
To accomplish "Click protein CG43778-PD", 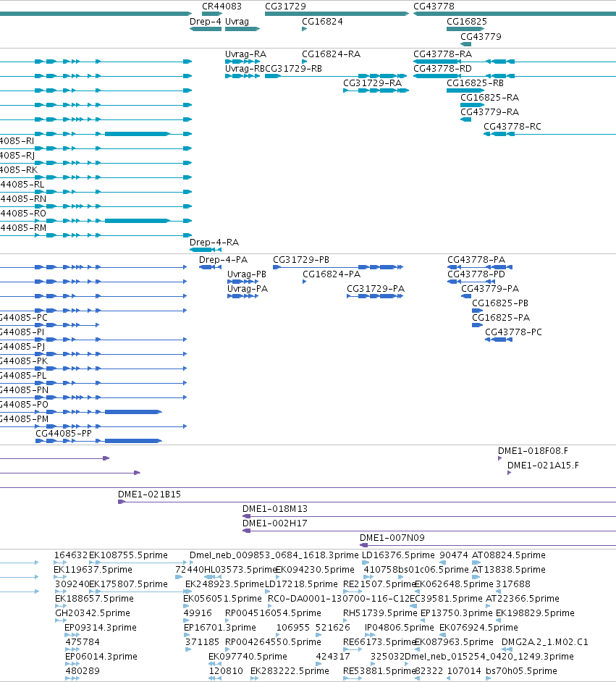I will coord(476,274).
